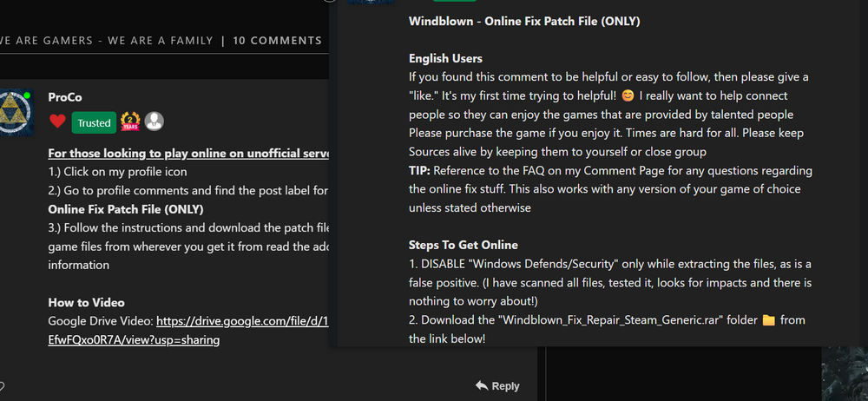Click the 'How to Video' heading

(86, 302)
